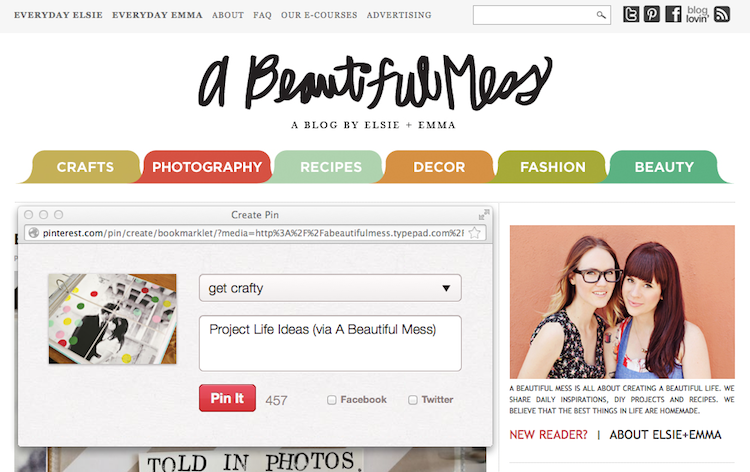Click the zoom button of the Create Pin window

(x=58, y=215)
